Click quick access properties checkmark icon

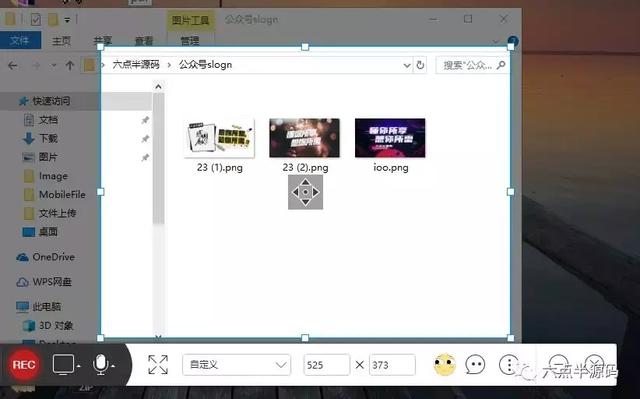tap(36, 19)
